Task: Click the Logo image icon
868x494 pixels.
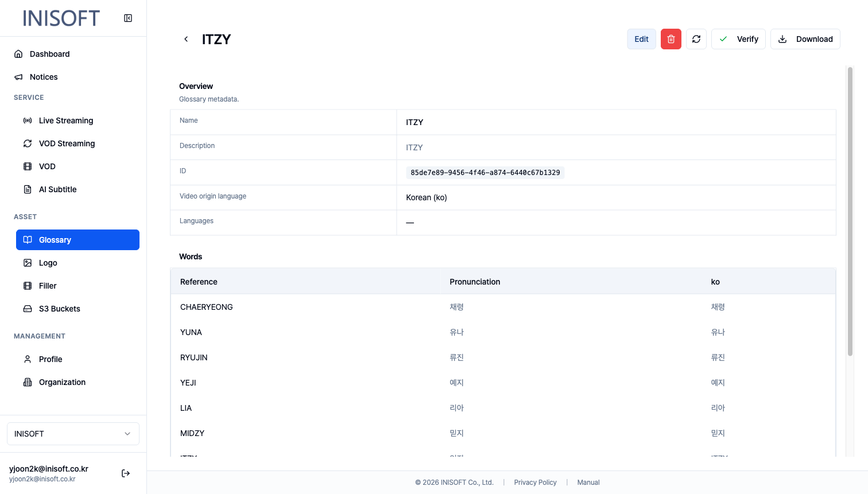Action: [x=28, y=263]
